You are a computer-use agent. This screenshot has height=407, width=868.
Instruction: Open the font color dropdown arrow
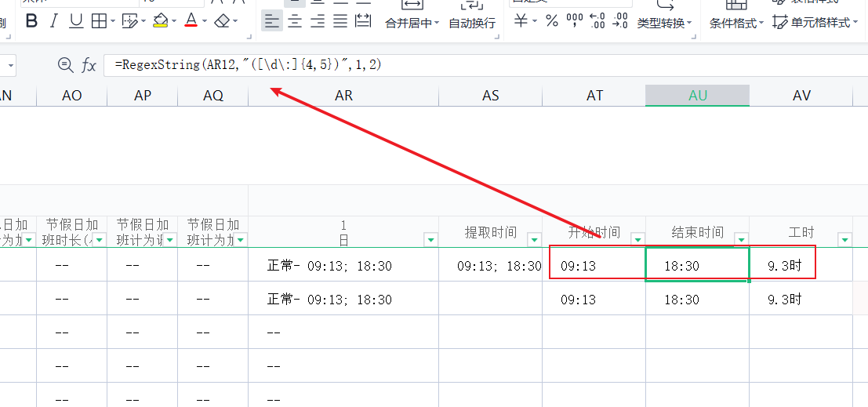(x=205, y=22)
